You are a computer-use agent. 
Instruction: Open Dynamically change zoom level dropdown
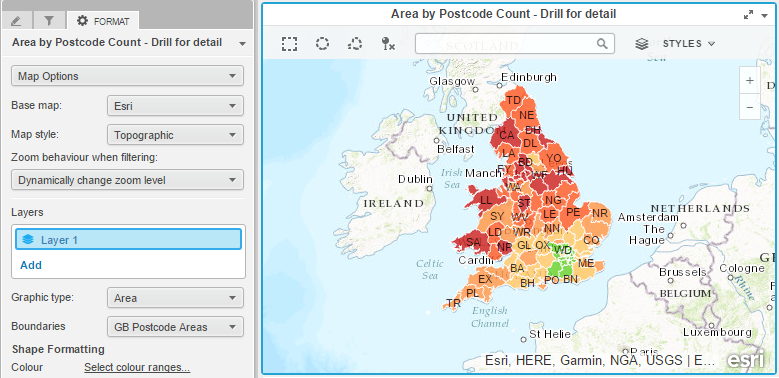127,180
